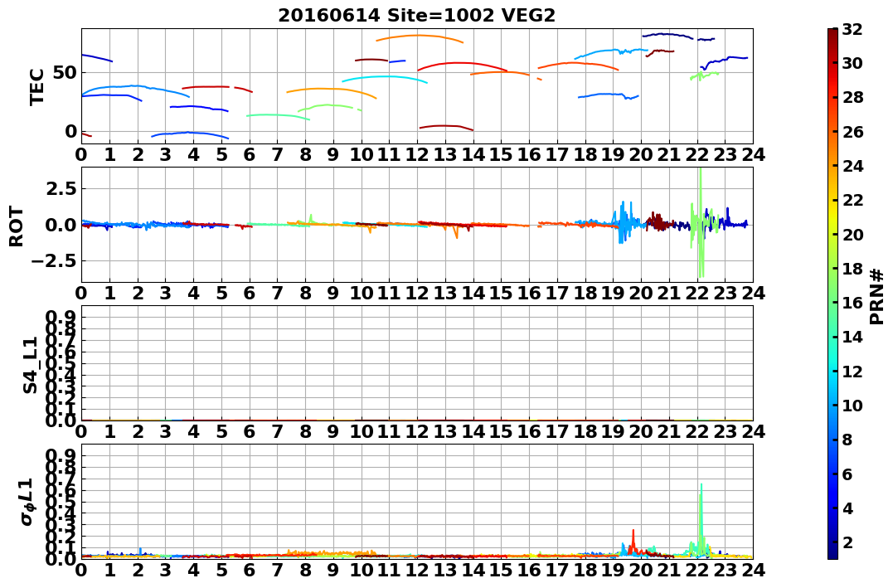Screen dimensions: 893x588
Task: Click hour 20 tick under σφL1 panel
Action: tap(641, 569)
